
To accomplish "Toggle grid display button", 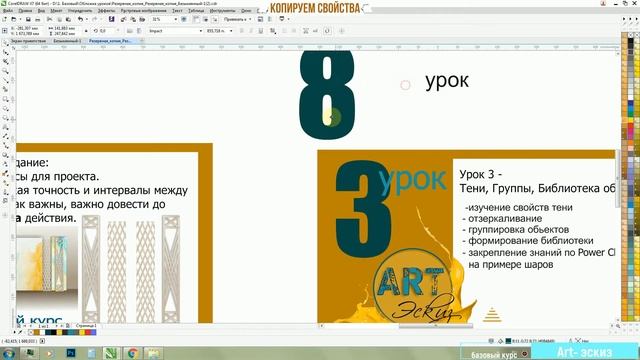I will click(205, 19).
